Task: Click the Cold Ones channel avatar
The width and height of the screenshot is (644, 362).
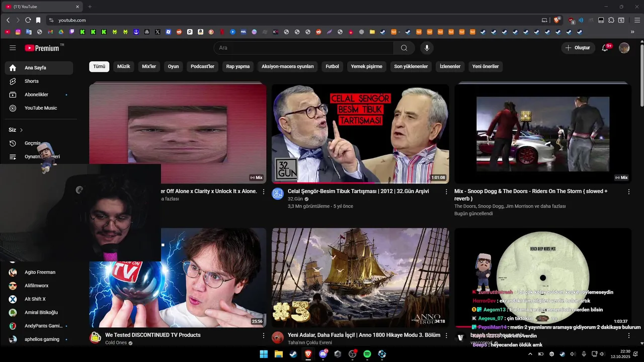Action: 95,338
